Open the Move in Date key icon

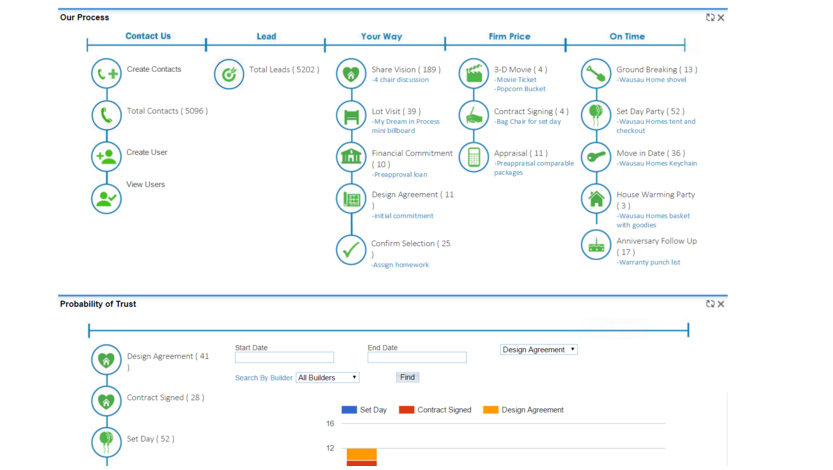point(596,157)
